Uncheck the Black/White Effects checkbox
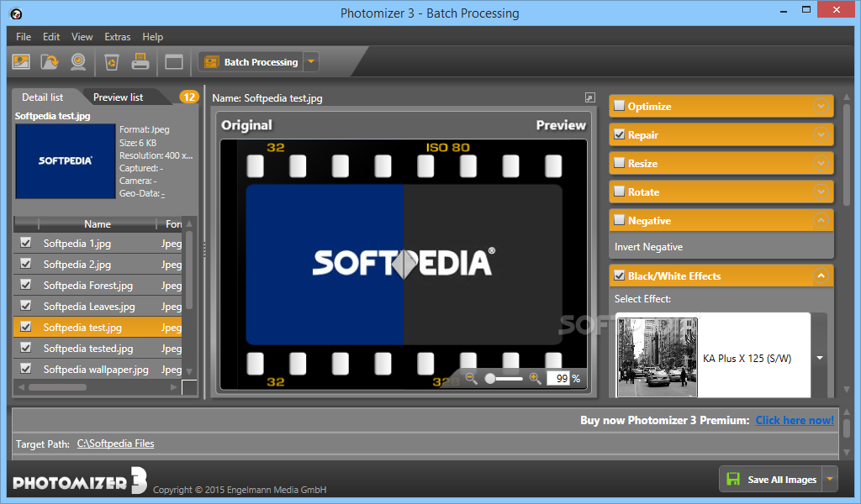This screenshot has height=504, width=861. 620,276
